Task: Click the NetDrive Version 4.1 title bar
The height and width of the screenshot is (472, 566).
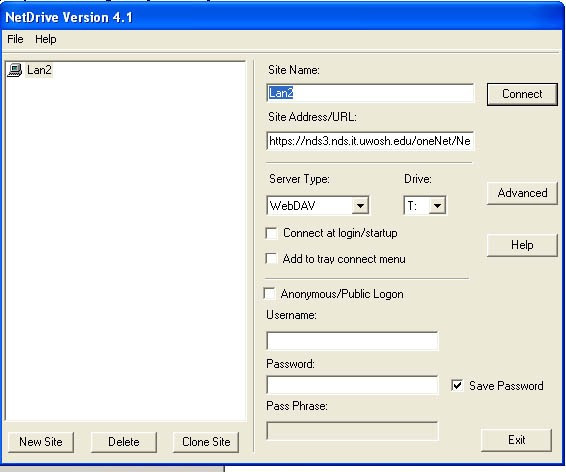Action: coord(282,17)
